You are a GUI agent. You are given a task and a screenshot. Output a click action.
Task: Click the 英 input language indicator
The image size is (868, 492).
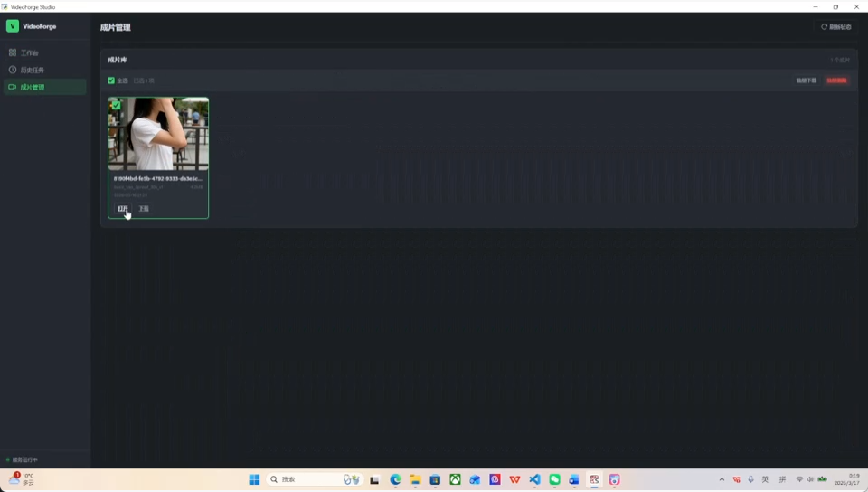point(765,479)
